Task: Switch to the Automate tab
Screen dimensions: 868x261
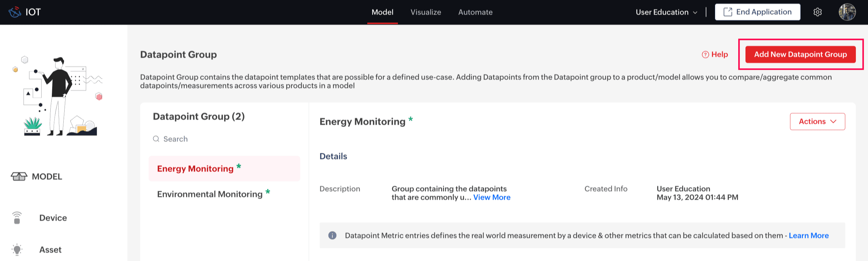Action: tap(475, 12)
